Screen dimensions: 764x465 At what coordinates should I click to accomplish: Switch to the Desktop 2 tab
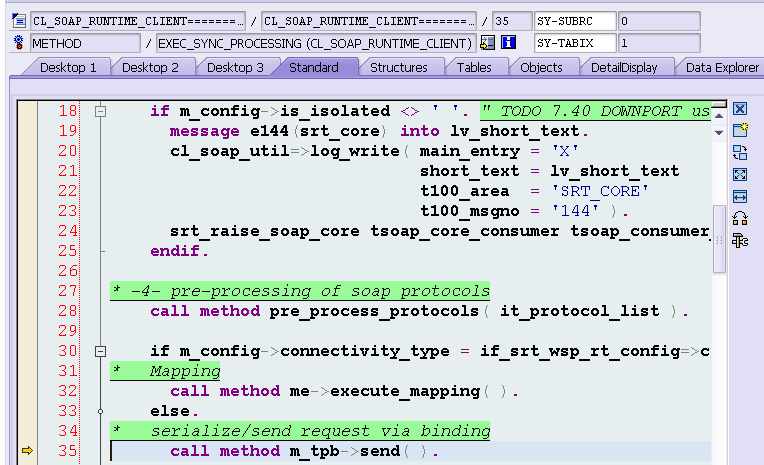pyautogui.click(x=150, y=67)
